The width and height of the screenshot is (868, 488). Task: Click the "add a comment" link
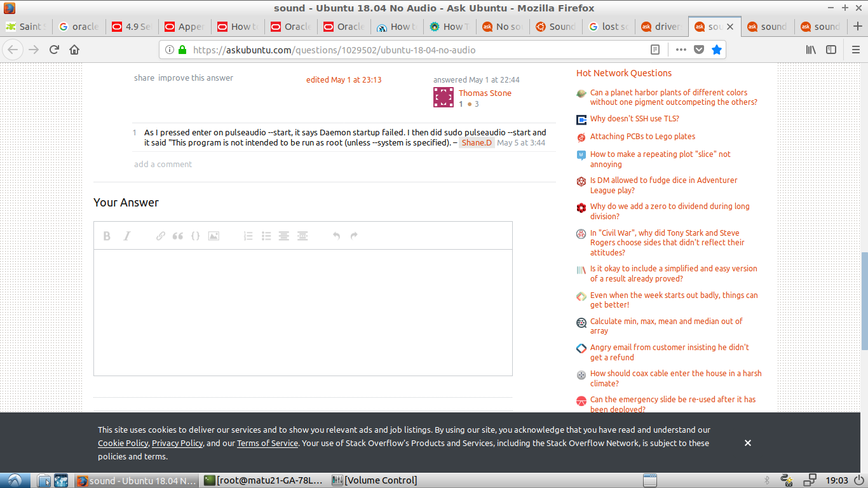(163, 164)
